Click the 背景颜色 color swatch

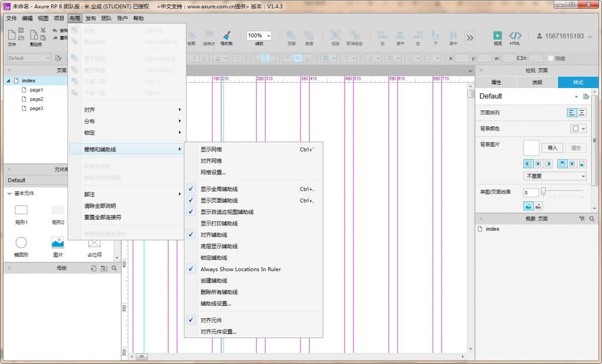pyautogui.click(x=575, y=129)
